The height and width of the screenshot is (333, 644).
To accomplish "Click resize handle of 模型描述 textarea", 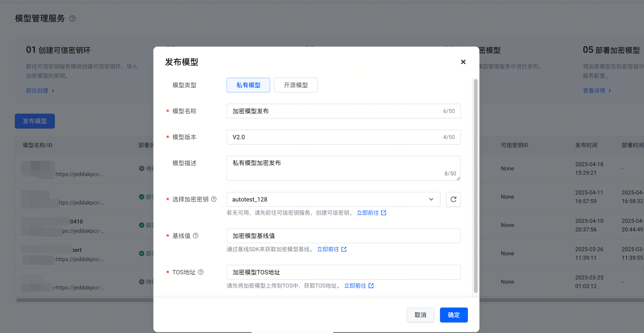I will 458,178.
